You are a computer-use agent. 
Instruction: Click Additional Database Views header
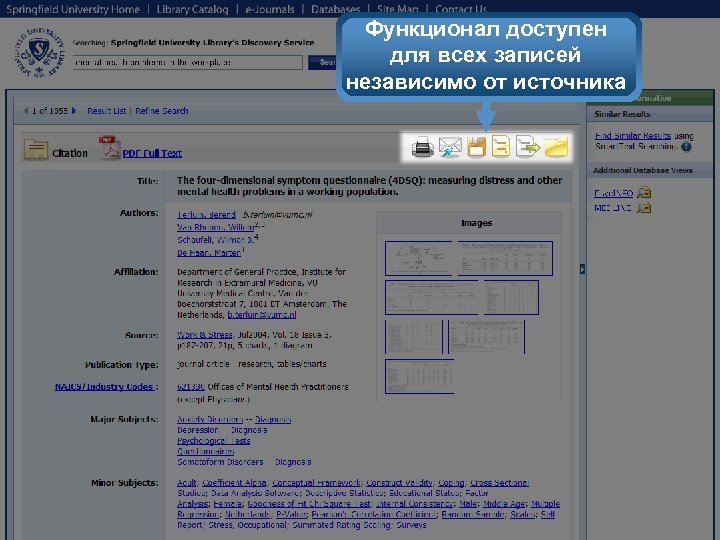click(x=642, y=170)
